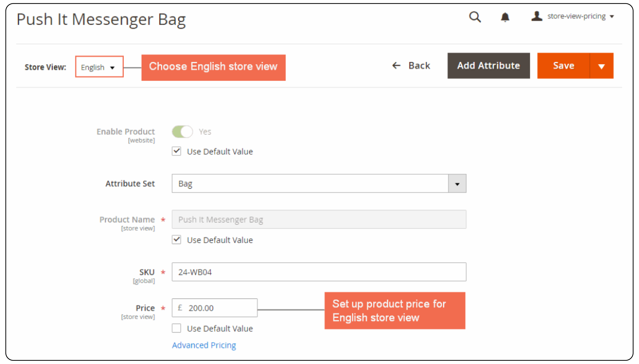Click the Attribute Set dropdown arrow button
This screenshot has height=364, width=639.
[457, 183]
